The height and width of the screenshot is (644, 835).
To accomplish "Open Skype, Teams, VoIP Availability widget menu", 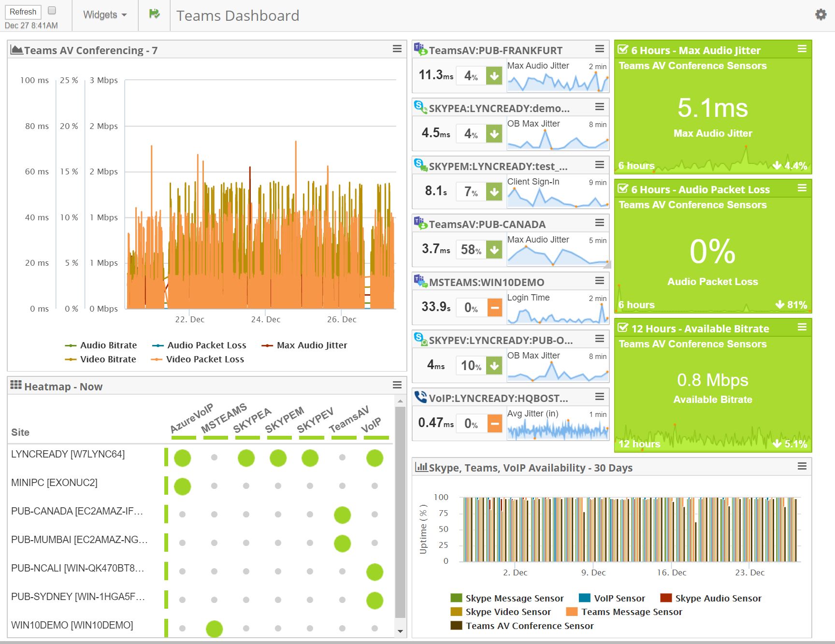I will tap(802, 466).
